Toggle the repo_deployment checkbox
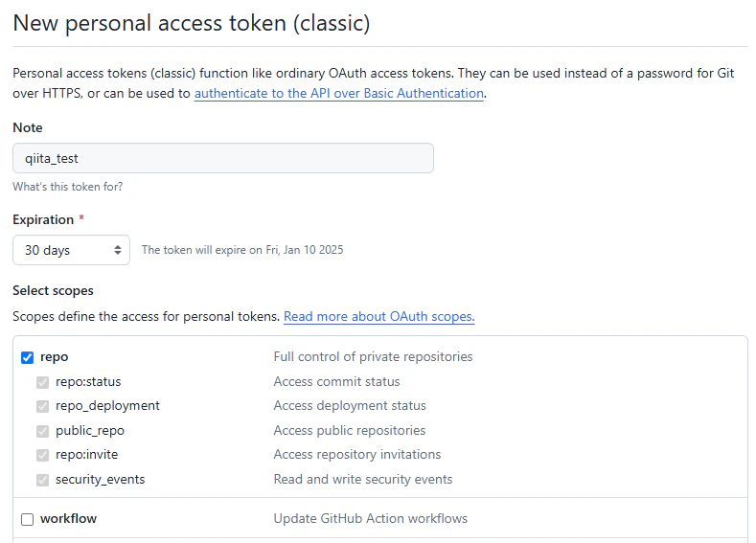Image resolution: width=756 pixels, height=543 pixels. pos(42,407)
